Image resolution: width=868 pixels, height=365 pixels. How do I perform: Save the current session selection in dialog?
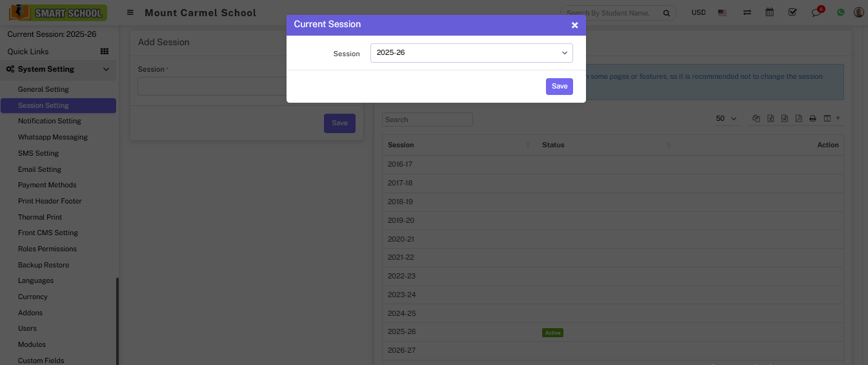point(559,87)
